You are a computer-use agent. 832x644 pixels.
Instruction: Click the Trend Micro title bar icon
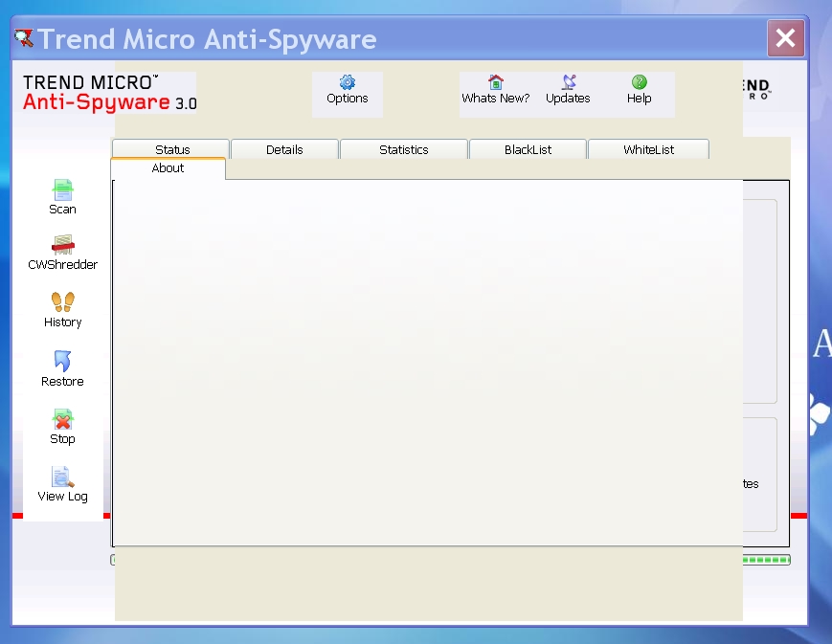23,38
